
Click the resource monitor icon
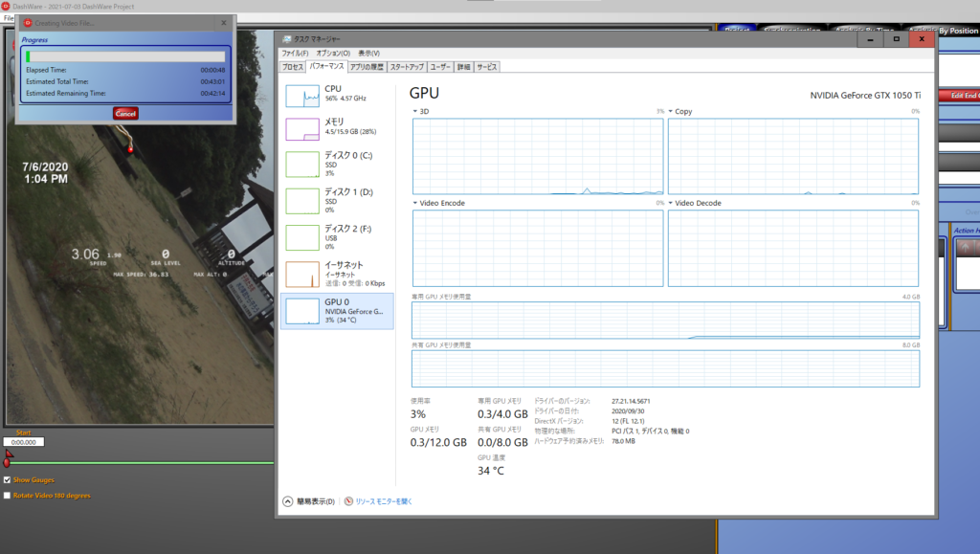coord(349,501)
